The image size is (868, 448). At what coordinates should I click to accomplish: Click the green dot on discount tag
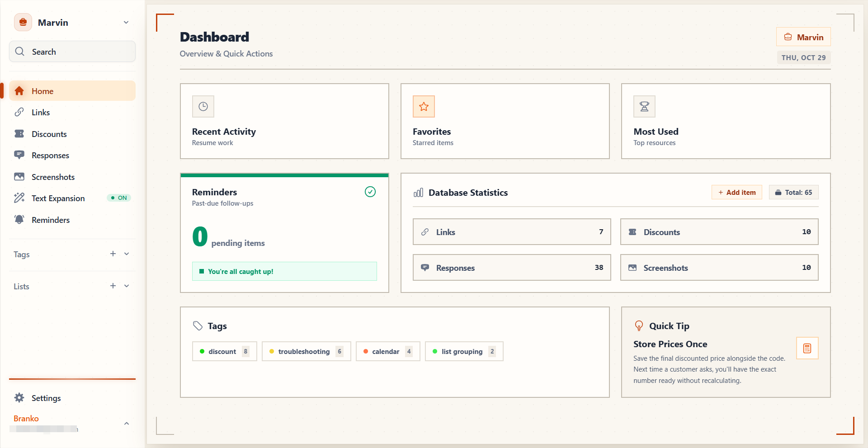[202, 351]
